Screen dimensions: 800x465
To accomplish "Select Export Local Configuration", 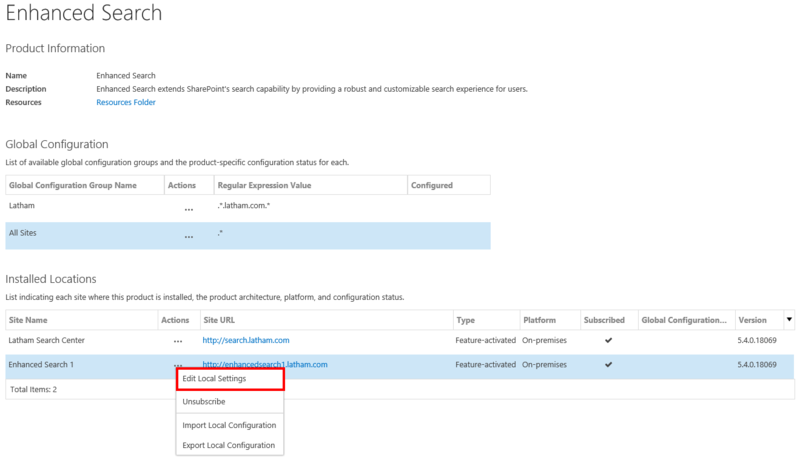I will pos(229,445).
